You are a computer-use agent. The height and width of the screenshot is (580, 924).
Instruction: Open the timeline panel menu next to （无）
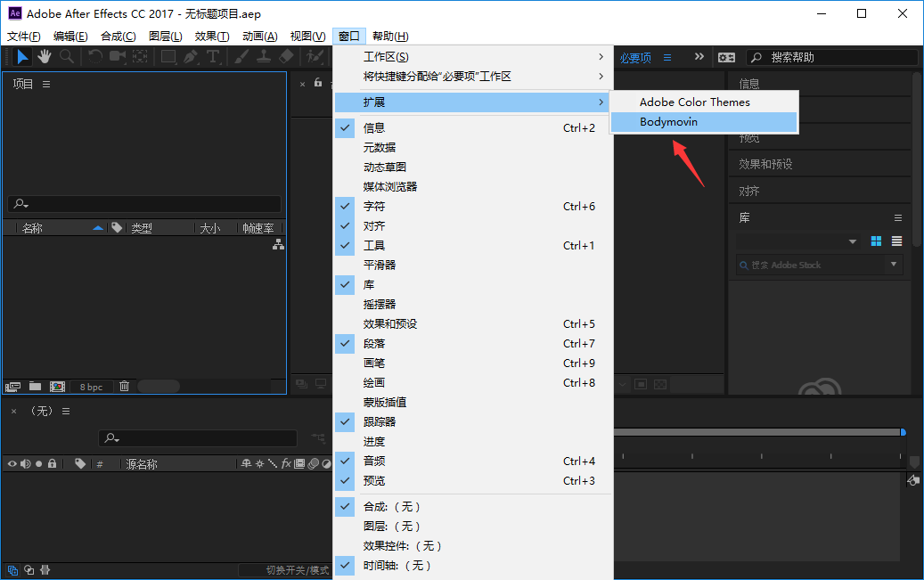coord(66,412)
